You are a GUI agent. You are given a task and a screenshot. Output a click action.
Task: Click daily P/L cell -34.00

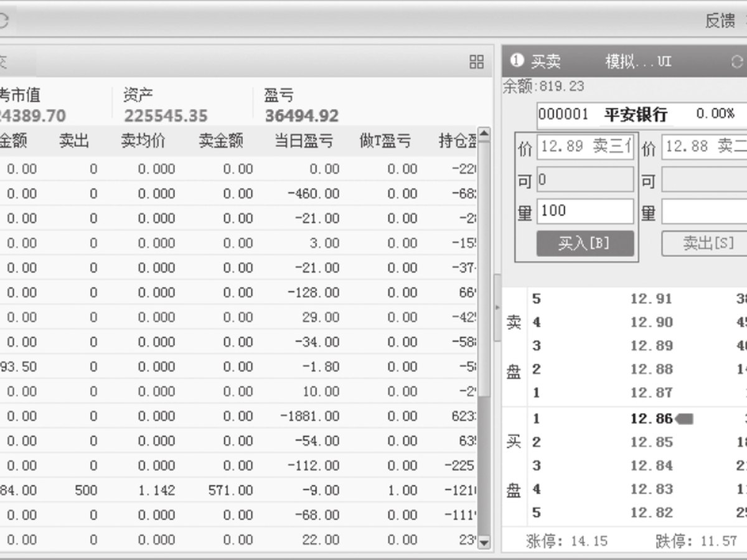coord(317,342)
